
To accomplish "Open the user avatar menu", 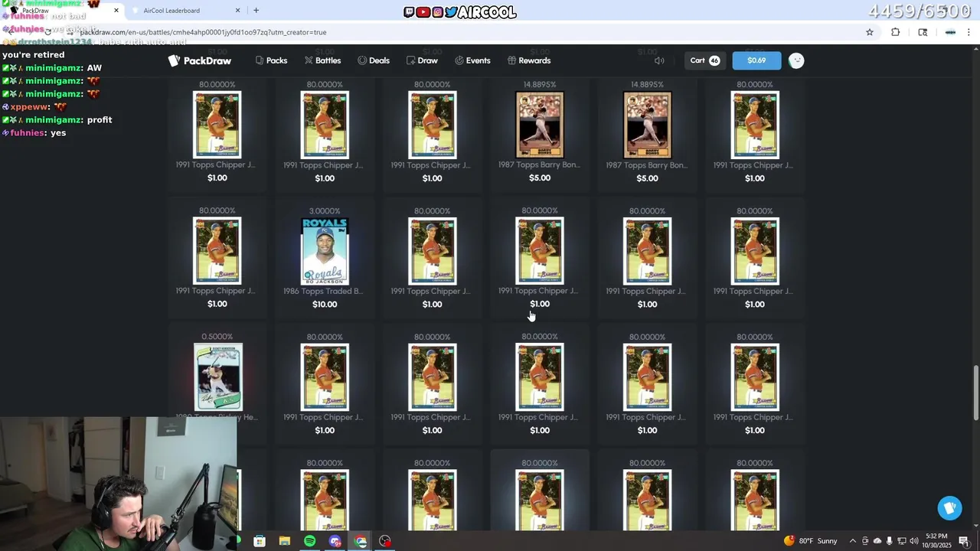I will click(x=796, y=60).
